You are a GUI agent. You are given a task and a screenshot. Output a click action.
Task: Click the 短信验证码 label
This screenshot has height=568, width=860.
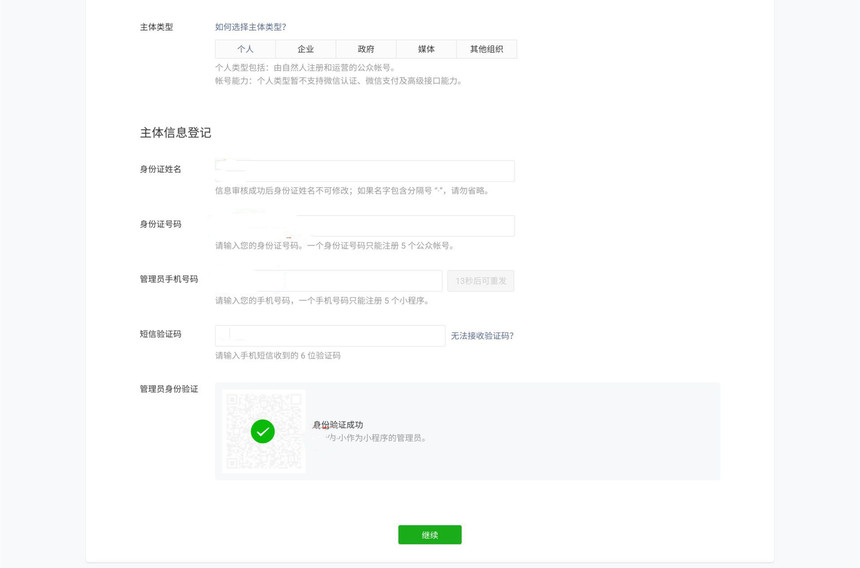(x=161, y=334)
